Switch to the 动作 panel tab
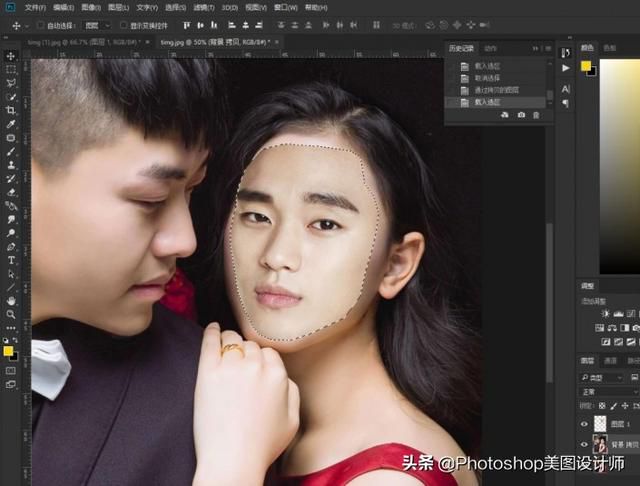Image resolution: width=640 pixels, height=486 pixels. pyautogui.click(x=490, y=49)
